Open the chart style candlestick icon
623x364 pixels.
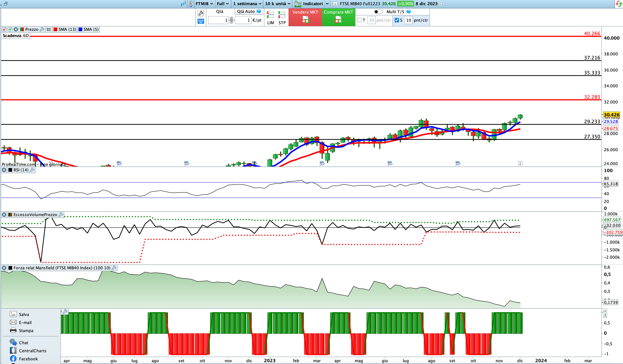[183, 4]
